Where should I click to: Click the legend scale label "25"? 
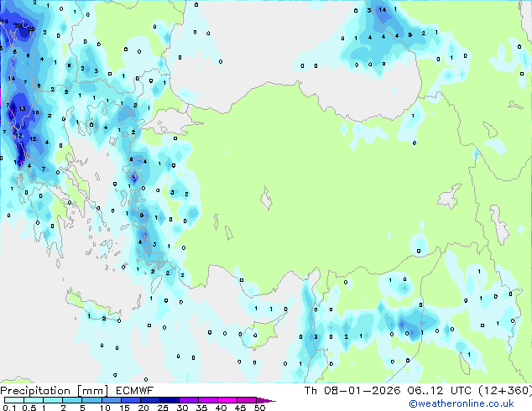tap(163, 408)
